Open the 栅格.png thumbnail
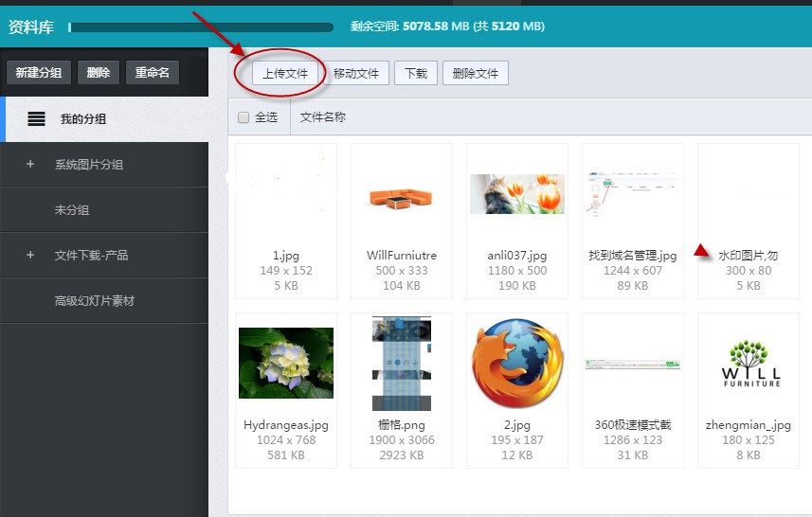Image resolution: width=812 pixels, height=517 pixels. point(401,364)
